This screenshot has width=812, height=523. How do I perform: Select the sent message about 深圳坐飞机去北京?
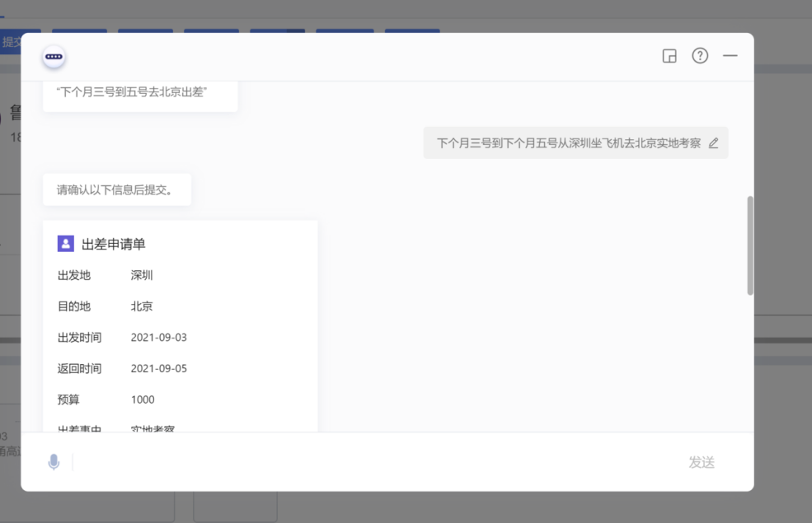click(x=569, y=142)
